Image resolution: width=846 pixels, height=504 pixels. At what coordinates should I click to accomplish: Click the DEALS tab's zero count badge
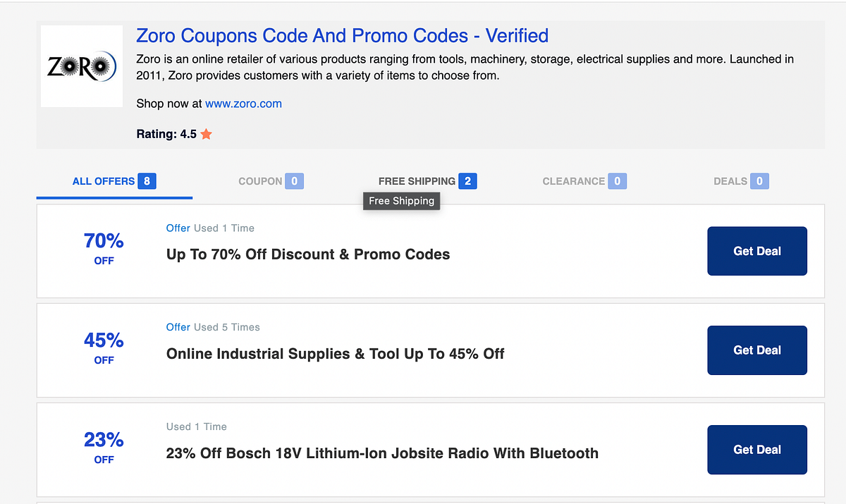point(760,181)
